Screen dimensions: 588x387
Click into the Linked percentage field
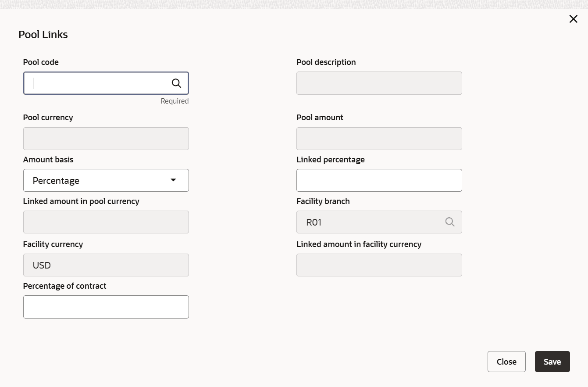379,180
